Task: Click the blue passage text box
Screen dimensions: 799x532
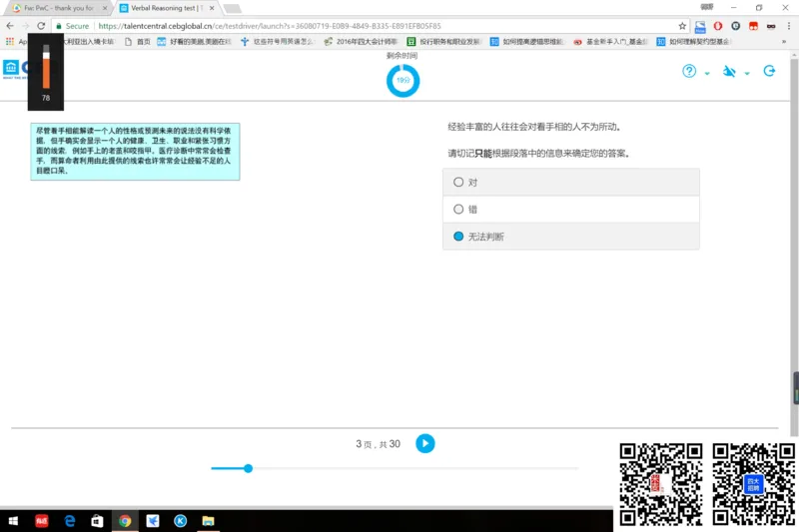Action: coord(135,151)
